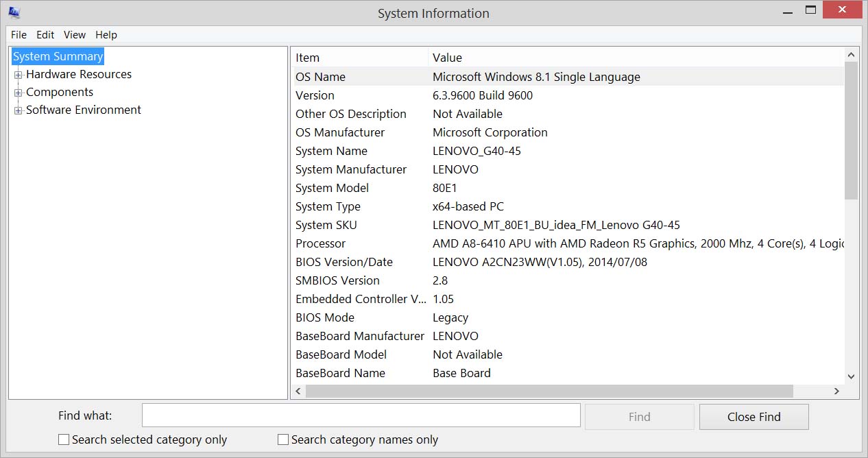Screen dimensions: 868x458
Task: Select the BaseBoard Name item
Action: point(340,373)
